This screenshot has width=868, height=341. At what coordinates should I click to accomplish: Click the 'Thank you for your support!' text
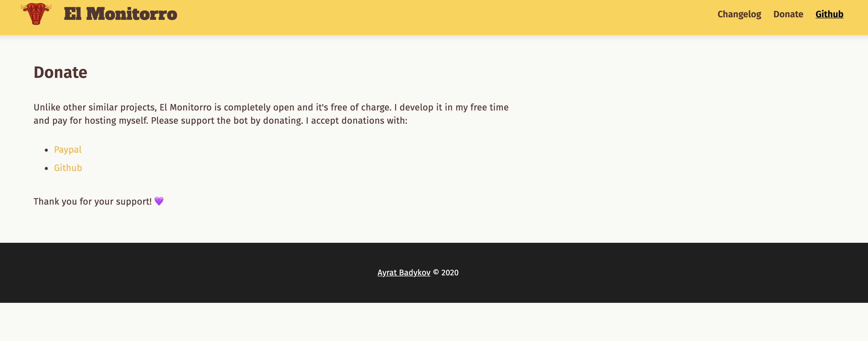pyautogui.click(x=93, y=202)
